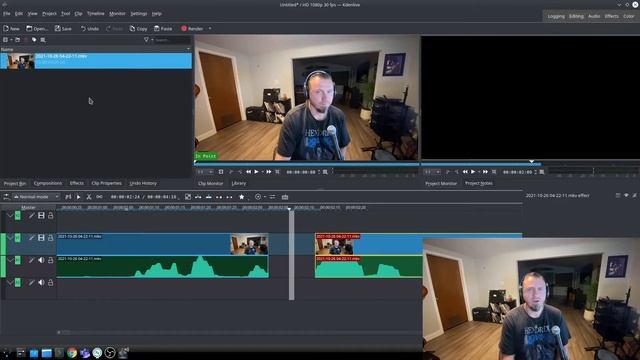The height and width of the screenshot is (360, 640).
Task: Switch to the Color workspace
Action: coord(629,16)
